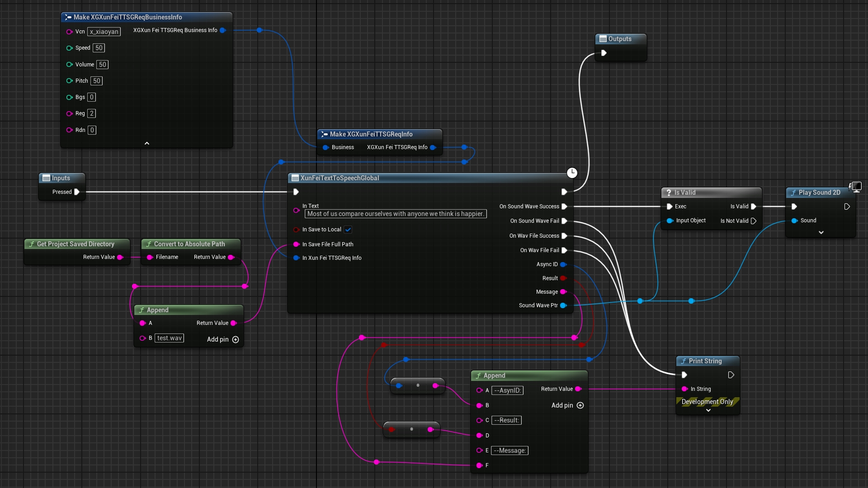The width and height of the screenshot is (868, 488).
Task: Click the Pressed exec pin on Inputs node
Action: 77,192
